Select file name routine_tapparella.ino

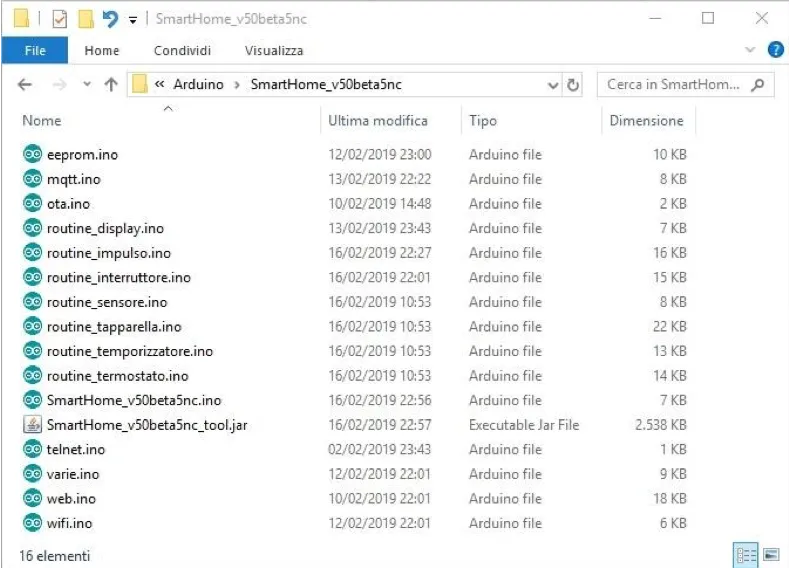click(x=114, y=327)
